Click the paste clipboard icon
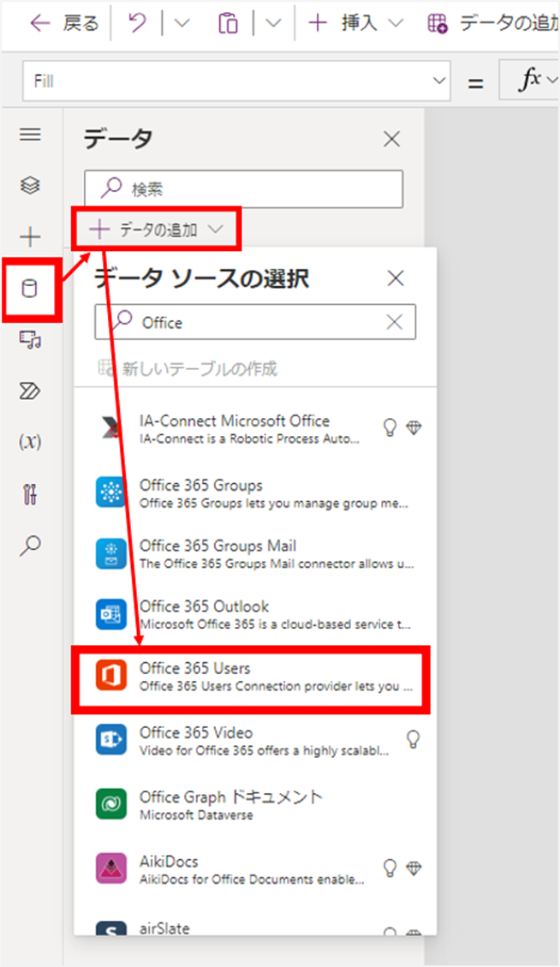560x967 pixels. 228,23
